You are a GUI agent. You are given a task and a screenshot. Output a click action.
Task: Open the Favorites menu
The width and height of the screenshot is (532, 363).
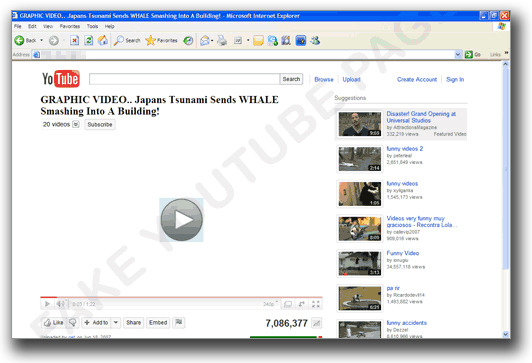pyautogui.click(x=70, y=26)
